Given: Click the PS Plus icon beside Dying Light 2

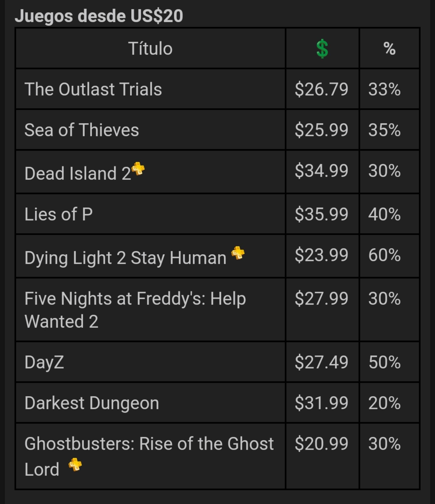Looking at the screenshot, I should (x=238, y=253).
